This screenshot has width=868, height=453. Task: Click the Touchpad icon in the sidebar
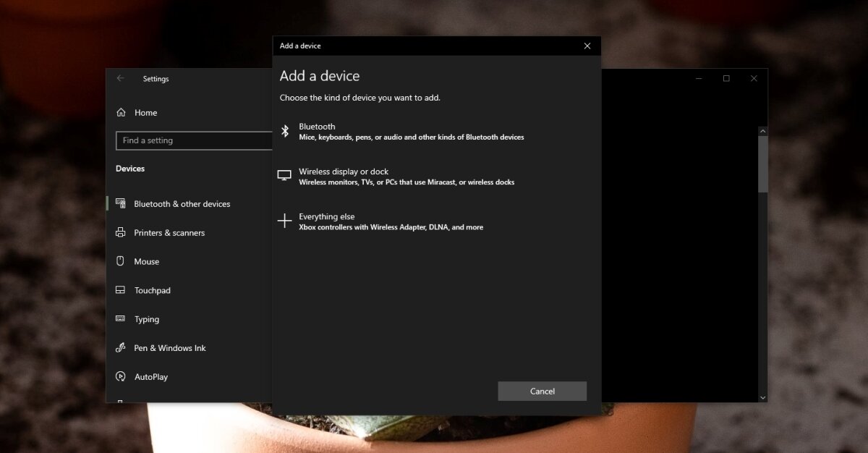pos(120,290)
